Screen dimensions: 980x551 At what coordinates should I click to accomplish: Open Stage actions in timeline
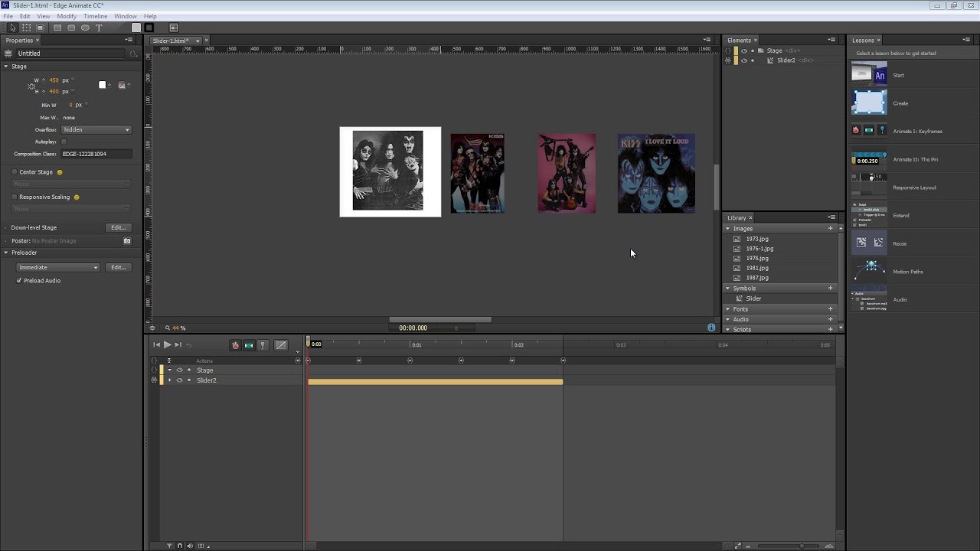tap(154, 370)
